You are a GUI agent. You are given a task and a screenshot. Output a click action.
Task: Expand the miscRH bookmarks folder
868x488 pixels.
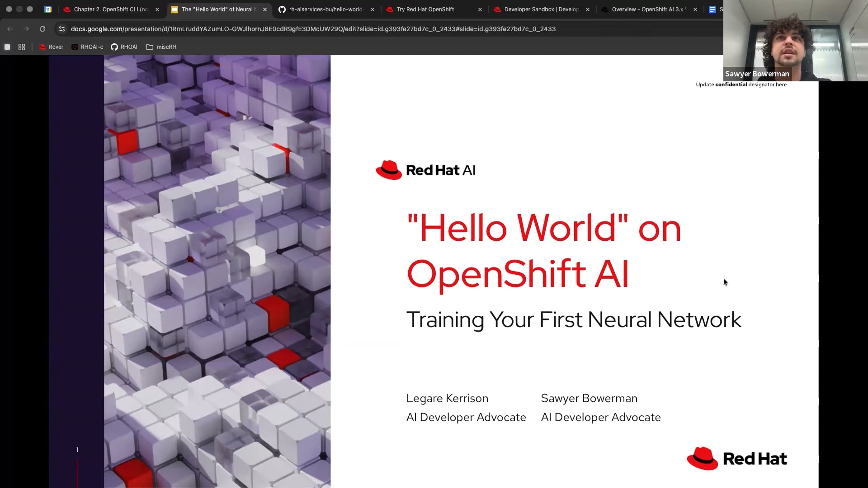(161, 47)
